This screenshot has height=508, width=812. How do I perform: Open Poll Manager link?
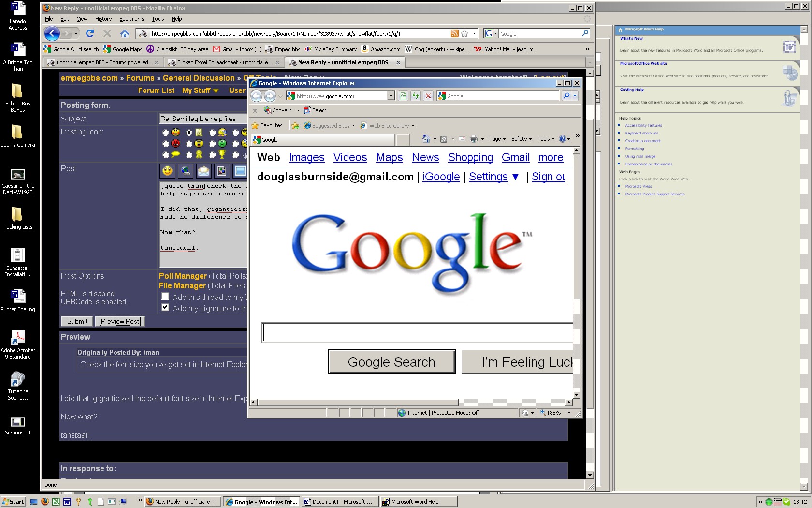[x=183, y=276]
